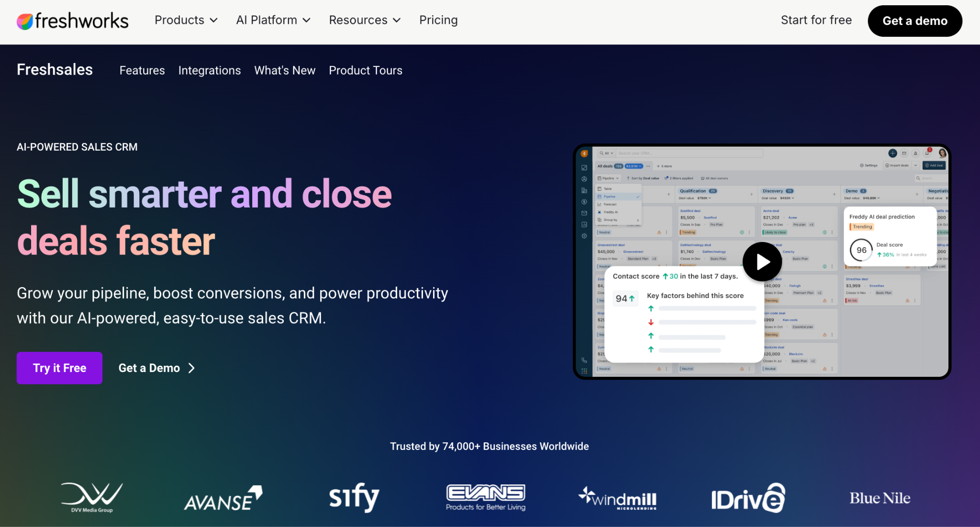Click the Blue Nile logo
The height and width of the screenshot is (527, 980).
pos(880,498)
